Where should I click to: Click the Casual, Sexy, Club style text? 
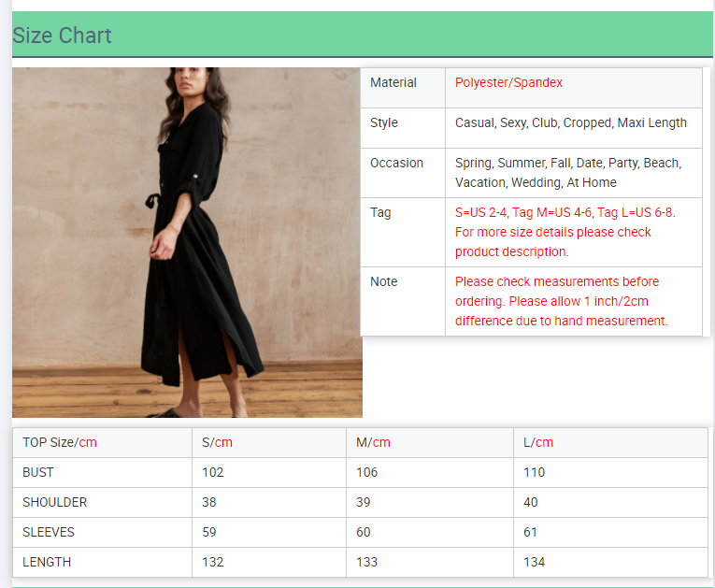570,123
